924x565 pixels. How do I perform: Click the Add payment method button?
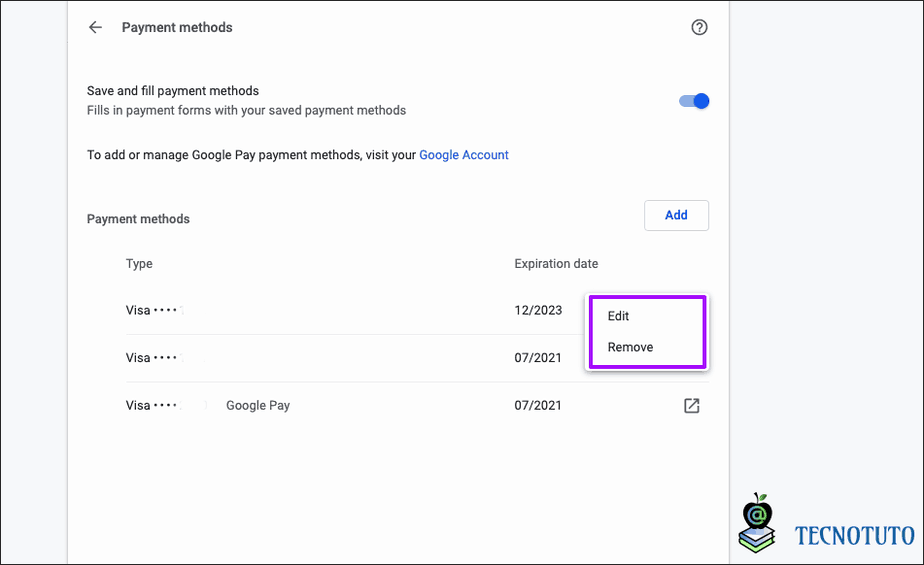pyautogui.click(x=676, y=215)
